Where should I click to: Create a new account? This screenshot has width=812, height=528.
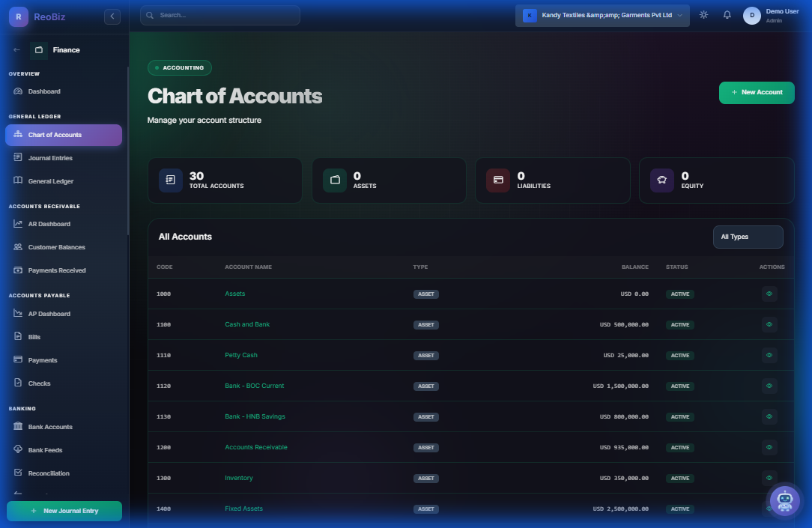(757, 92)
